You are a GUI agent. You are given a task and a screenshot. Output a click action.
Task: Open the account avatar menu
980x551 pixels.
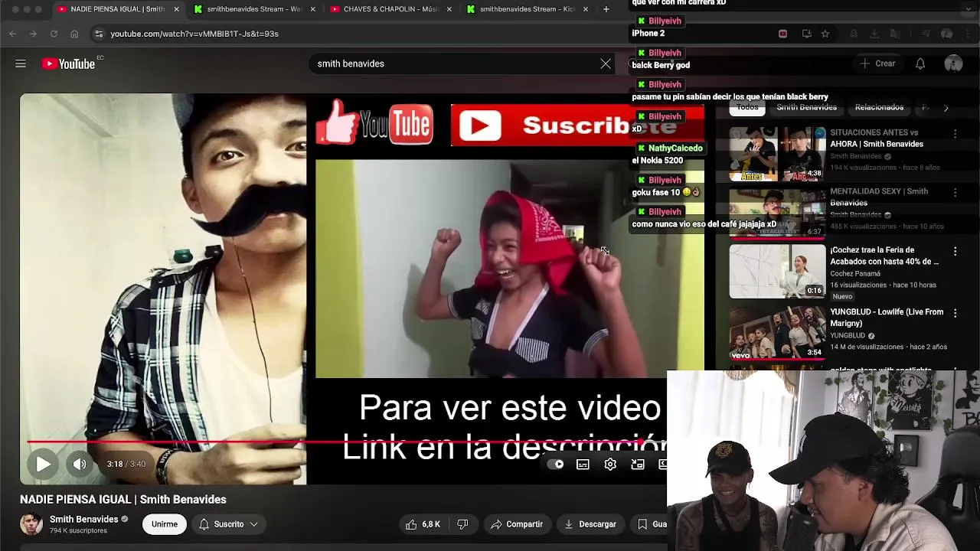pyautogui.click(x=953, y=64)
